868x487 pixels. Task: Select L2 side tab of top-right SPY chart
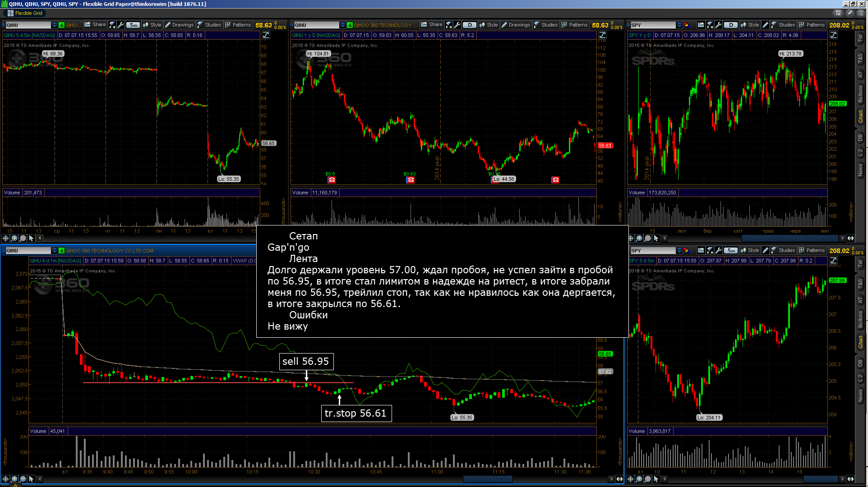[x=860, y=153]
